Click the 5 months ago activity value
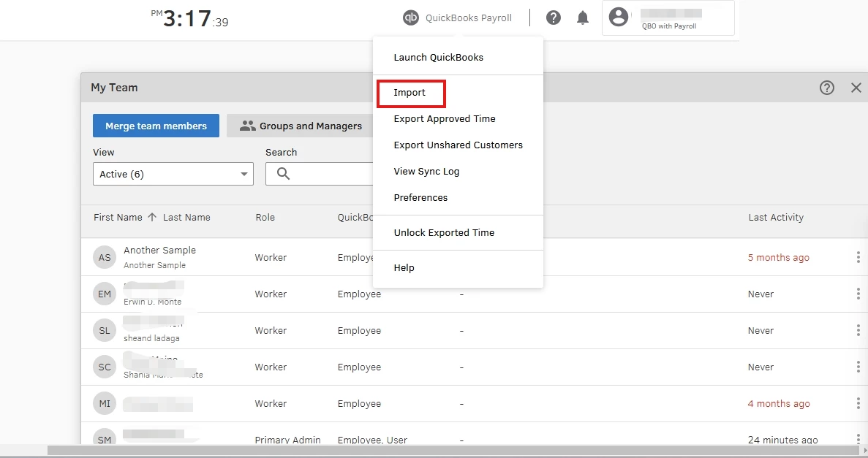The width and height of the screenshot is (868, 458). click(x=778, y=257)
